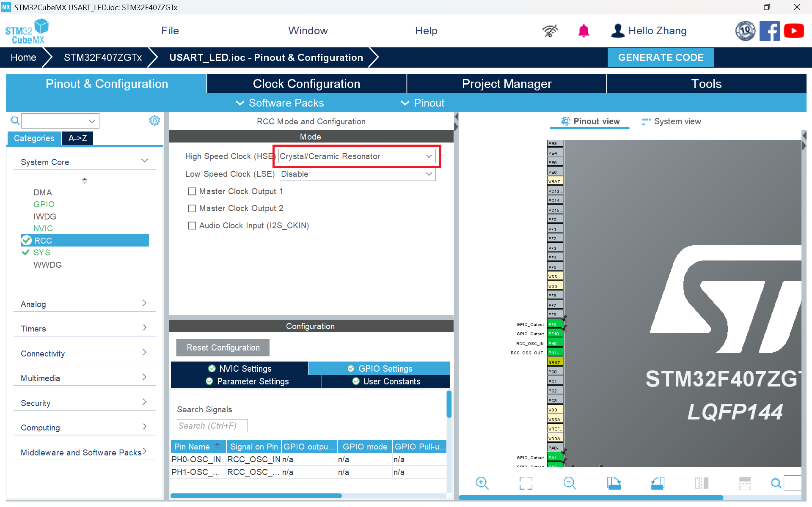
Task: Click the rotate clockwise icon in pinout toolbar
Action: [x=614, y=483]
